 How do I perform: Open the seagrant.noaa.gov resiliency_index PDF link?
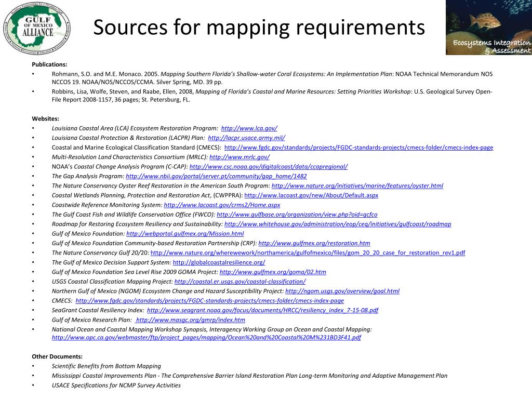[x=262, y=310]
